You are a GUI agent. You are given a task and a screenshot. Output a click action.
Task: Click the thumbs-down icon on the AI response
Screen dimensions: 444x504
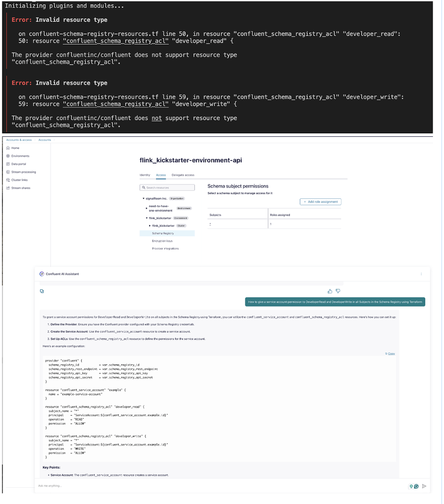coord(338,291)
